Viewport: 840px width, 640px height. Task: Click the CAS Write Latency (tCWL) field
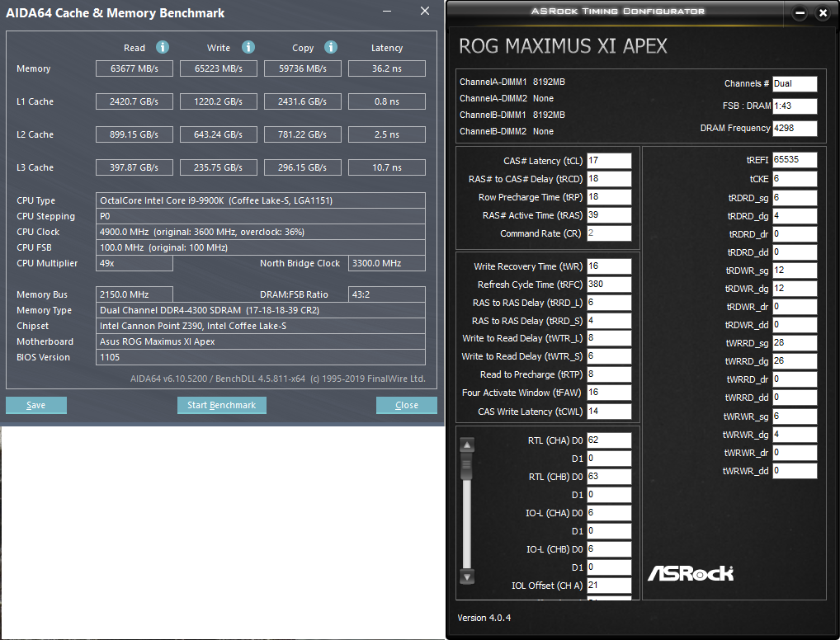[609, 412]
